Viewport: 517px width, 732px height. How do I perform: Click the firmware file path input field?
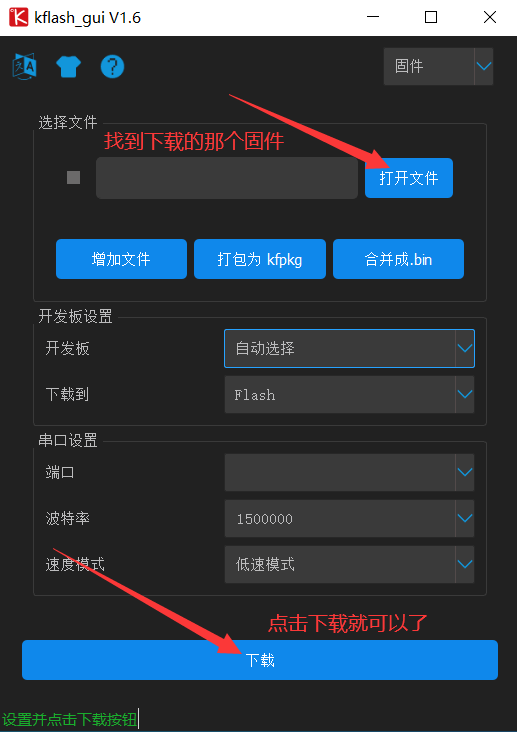coord(227,178)
